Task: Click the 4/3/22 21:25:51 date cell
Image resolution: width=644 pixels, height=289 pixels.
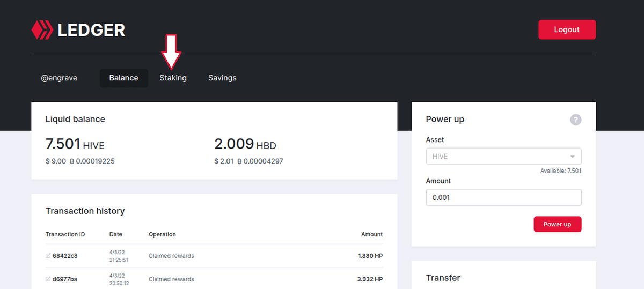Action: click(x=119, y=256)
